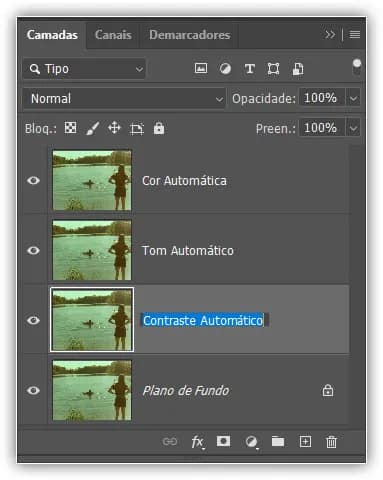The height and width of the screenshot is (480, 383).
Task: Filter layers by type (T) icon
Action: coord(250,69)
